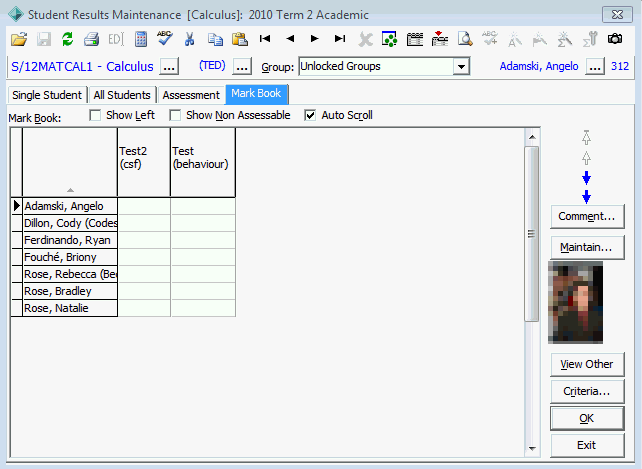The height and width of the screenshot is (469, 642).
Task: Click the scissors cut icon
Action: click(189, 39)
